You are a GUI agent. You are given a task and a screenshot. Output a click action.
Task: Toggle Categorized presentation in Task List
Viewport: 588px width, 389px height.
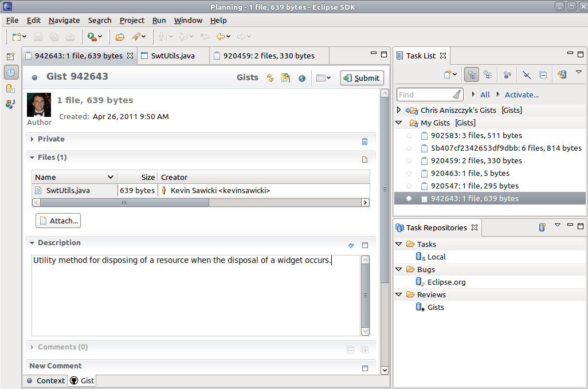click(x=472, y=74)
